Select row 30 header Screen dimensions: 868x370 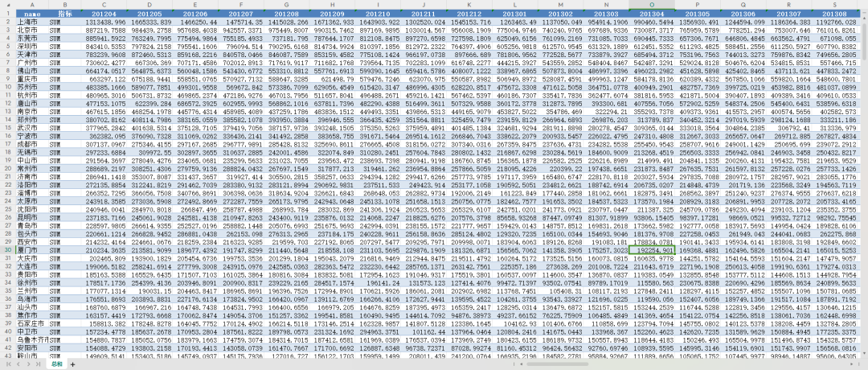(x=8, y=250)
